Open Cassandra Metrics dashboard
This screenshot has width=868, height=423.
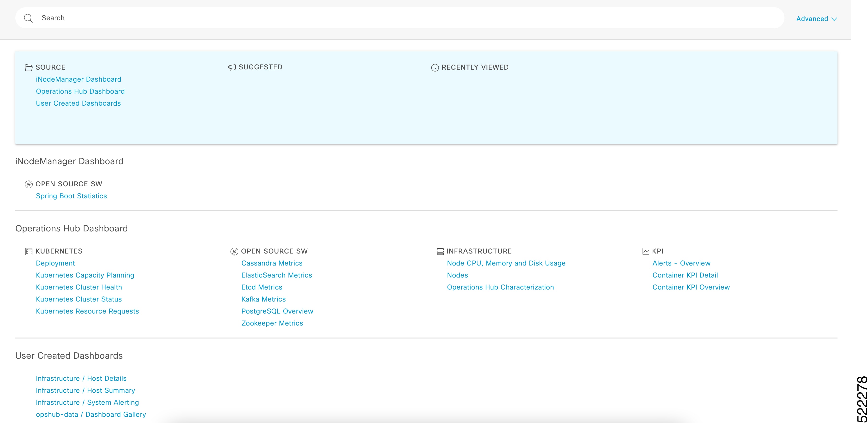272,263
